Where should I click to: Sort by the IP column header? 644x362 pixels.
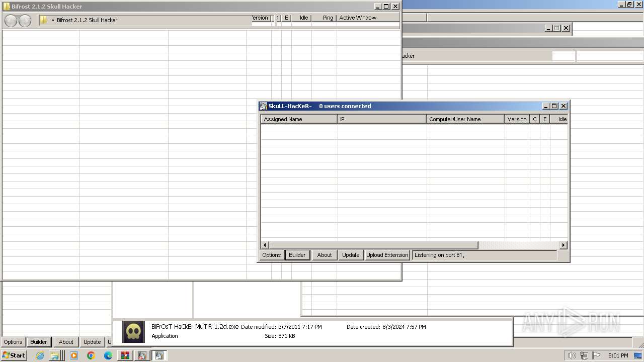382,119
